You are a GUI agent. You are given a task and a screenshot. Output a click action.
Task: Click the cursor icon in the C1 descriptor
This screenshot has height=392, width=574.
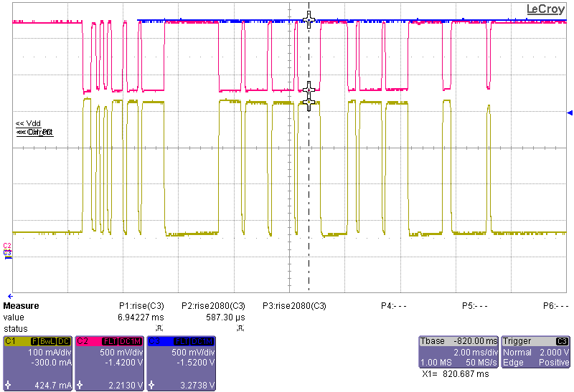(8, 385)
